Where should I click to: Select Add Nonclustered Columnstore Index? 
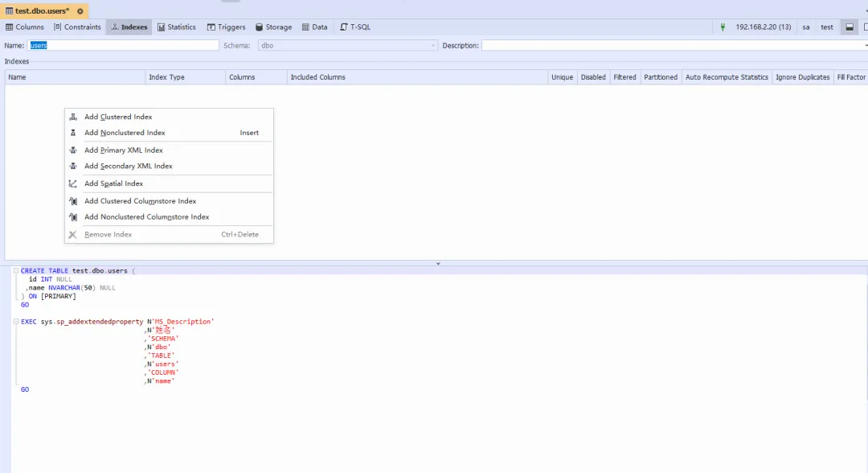[x=146, y=217]
